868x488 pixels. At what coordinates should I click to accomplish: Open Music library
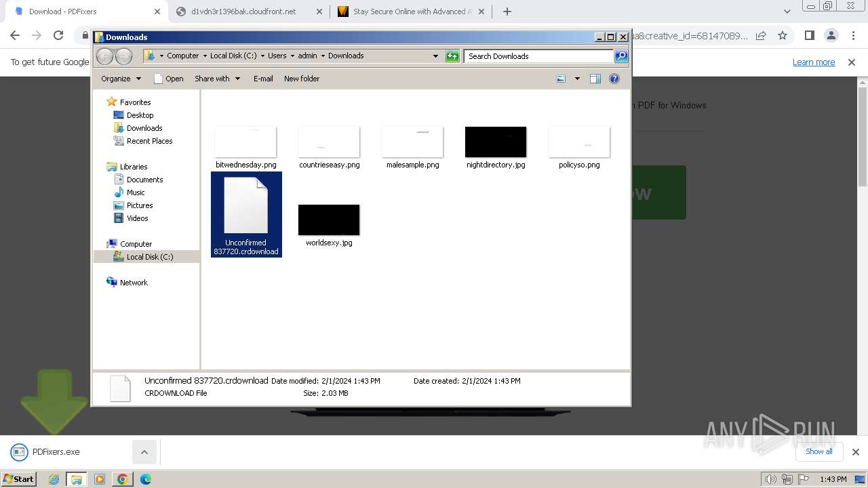[130, 192]
